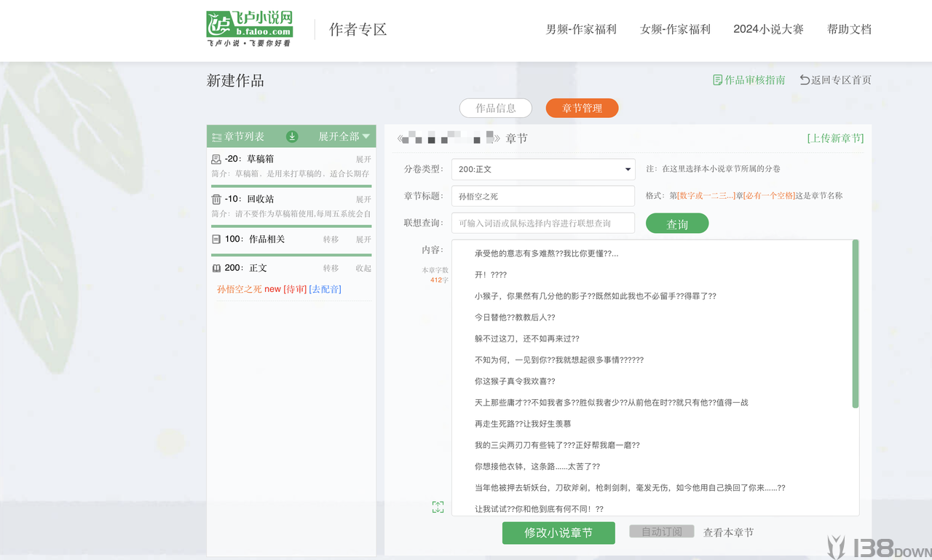Click the 新建作品 heading
Image resolution: width=932 pixels, height=560 pixels.
tap(235, 81)
